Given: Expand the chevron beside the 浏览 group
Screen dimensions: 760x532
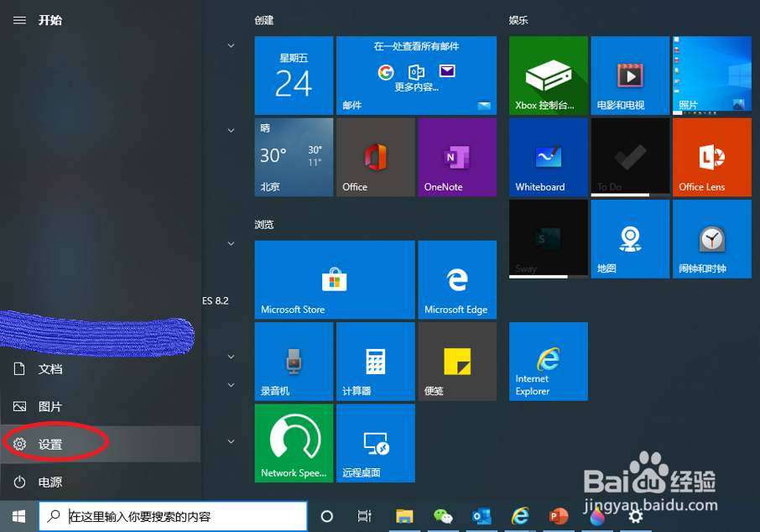Looking at the screenshot, I should point(232,243).
